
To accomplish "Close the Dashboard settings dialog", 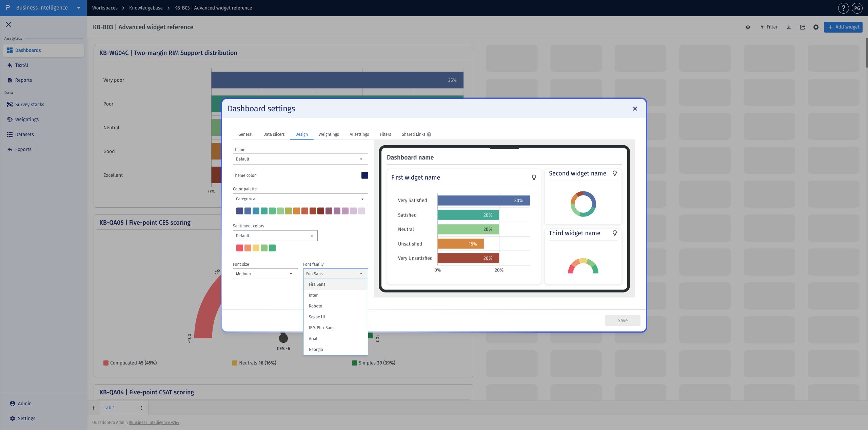I will (635, 109).
